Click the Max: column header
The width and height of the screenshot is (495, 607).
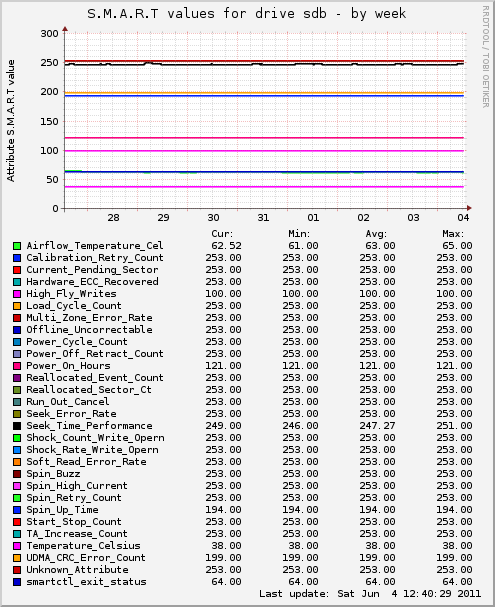(453, 234)
